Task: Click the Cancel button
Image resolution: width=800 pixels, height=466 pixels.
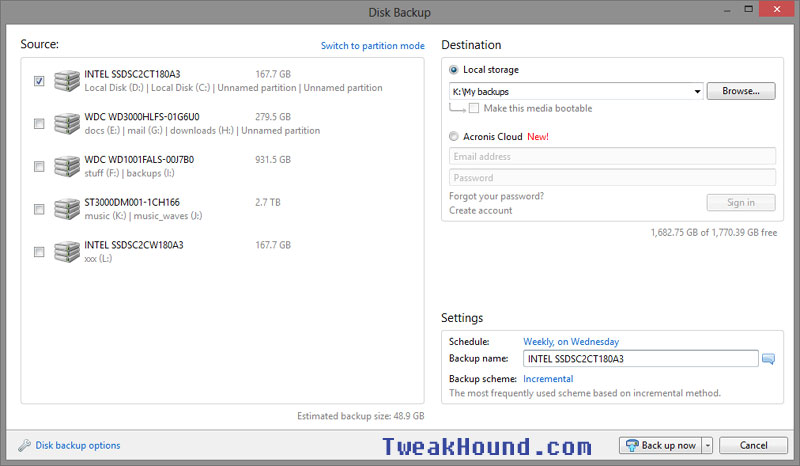Action: point(753,446)
